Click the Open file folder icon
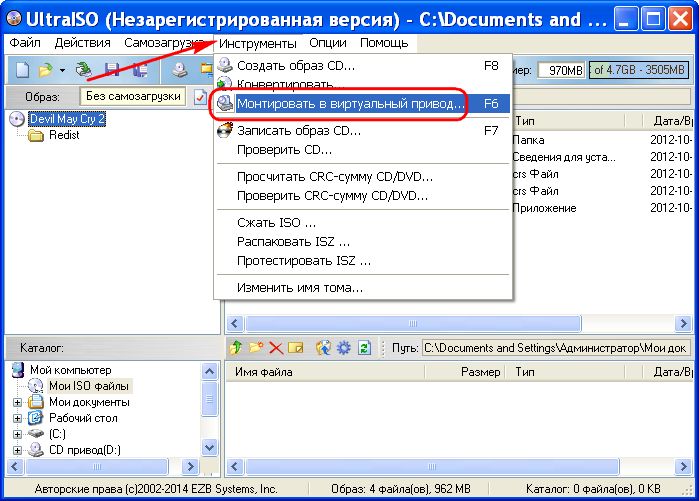 tap(45, 70)
